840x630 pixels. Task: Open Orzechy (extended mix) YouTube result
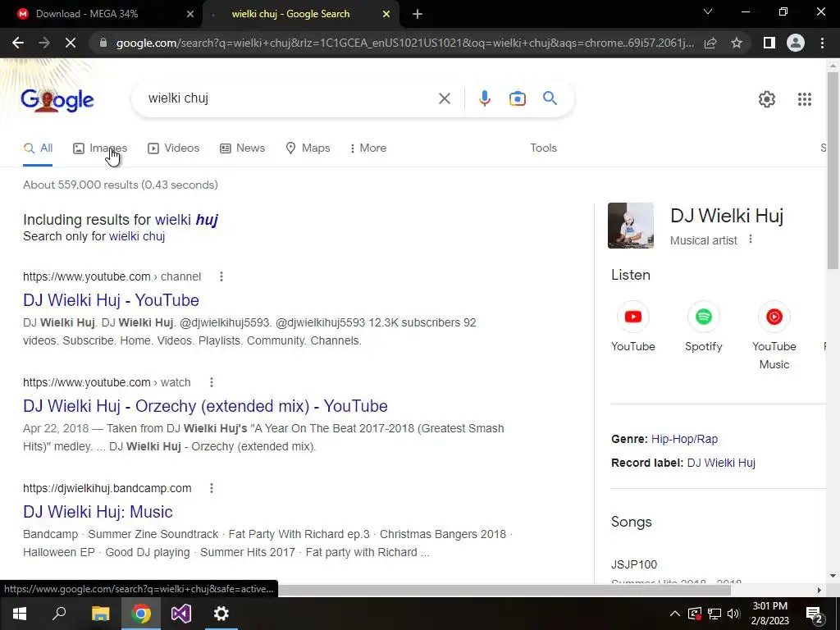click(x=205, y=406)
